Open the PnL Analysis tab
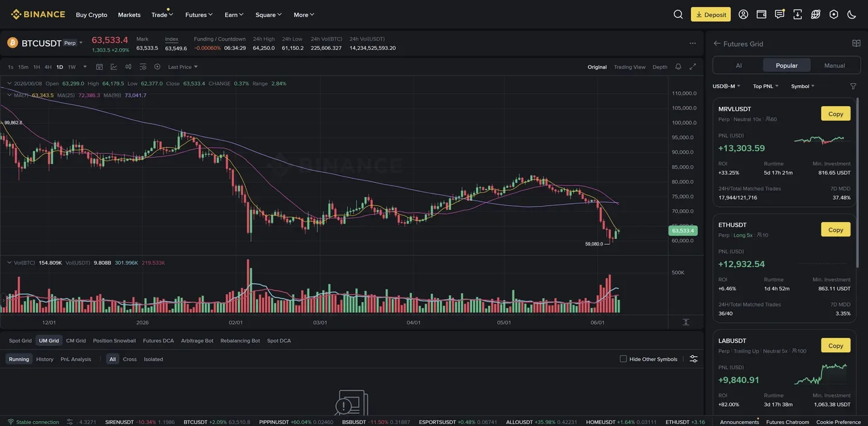 pos(76,359)
